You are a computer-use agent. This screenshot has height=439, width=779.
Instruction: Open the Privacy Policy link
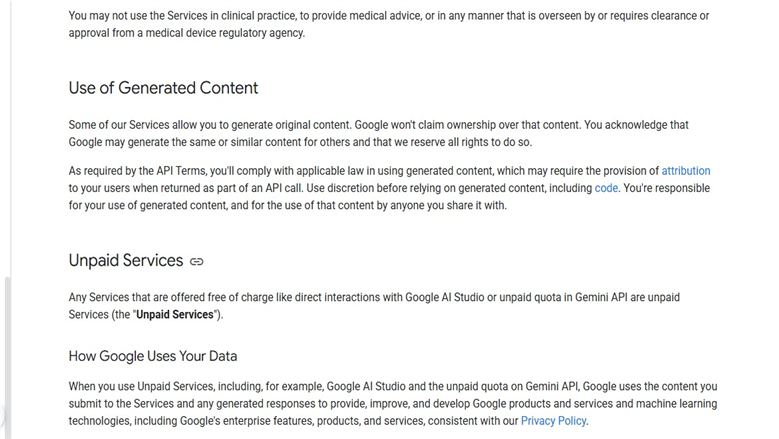[553, 421]
